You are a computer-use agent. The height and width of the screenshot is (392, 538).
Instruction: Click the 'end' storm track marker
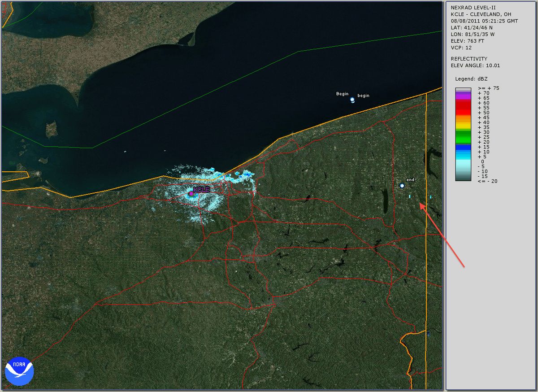pos(402,184)
